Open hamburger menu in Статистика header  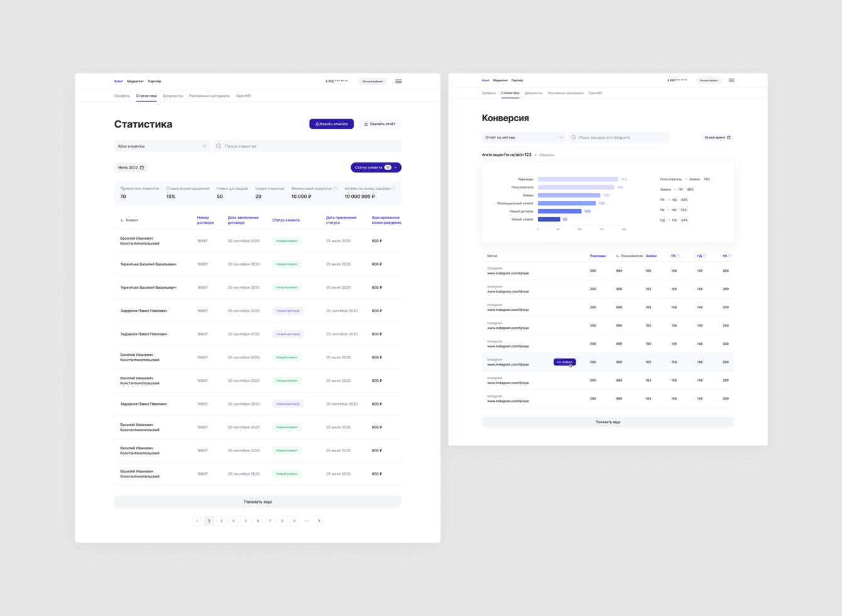pyautogui.click(x=398, y=81)
